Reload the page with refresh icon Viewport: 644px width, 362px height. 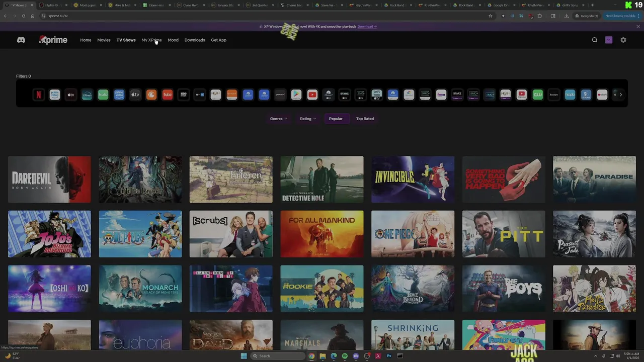(x=23, y=16)
